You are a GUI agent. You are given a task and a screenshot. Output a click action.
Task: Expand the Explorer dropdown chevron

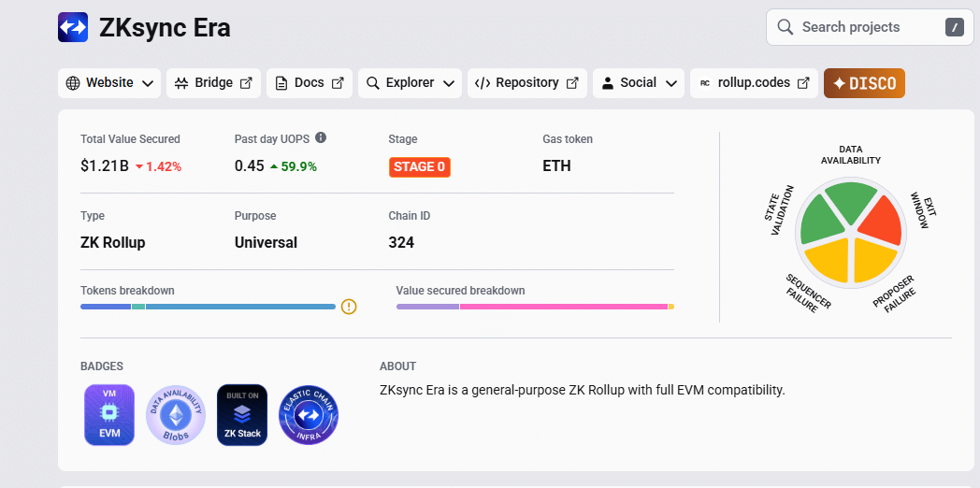coord(448,84)
